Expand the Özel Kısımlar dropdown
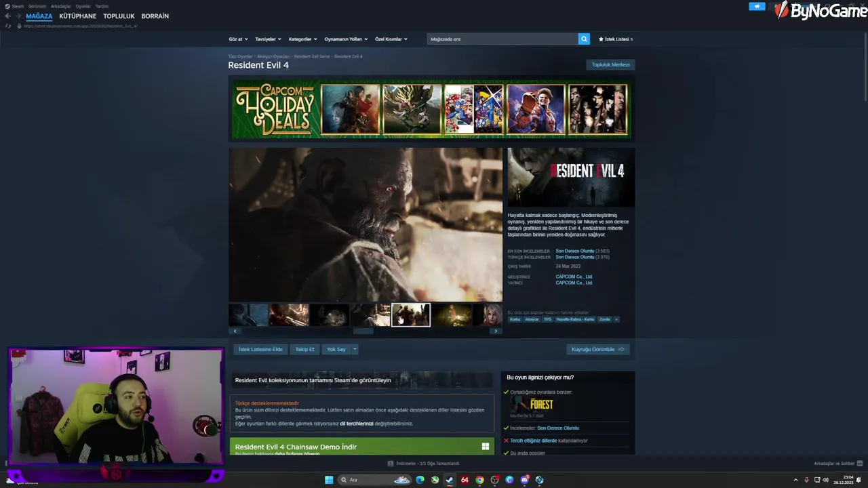 391,39
